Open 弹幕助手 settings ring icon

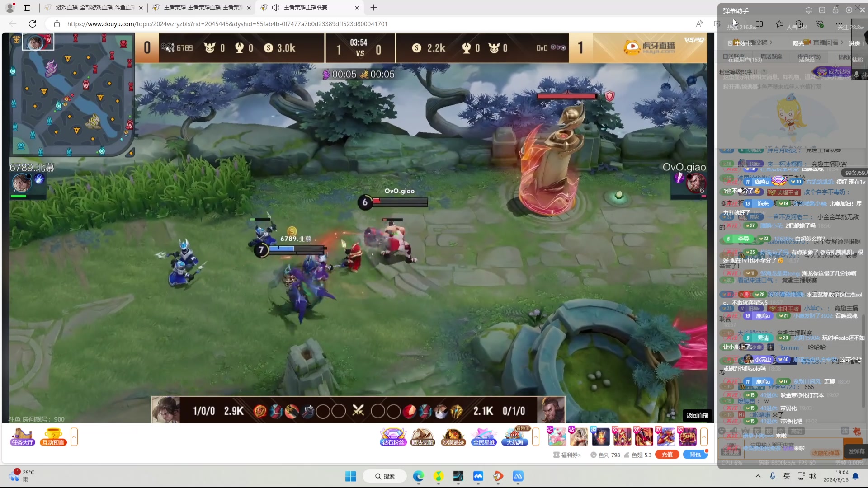point(849,10)
